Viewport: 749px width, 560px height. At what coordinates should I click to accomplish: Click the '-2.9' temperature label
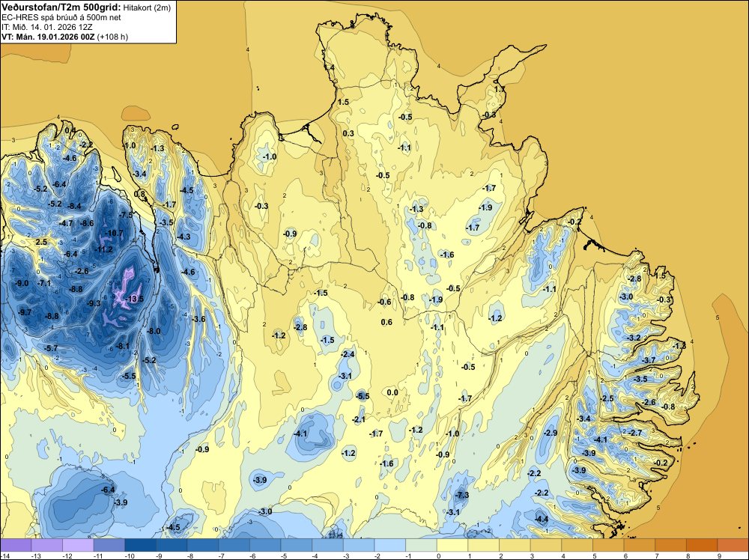pyautogui.click(x=551, y=433)
